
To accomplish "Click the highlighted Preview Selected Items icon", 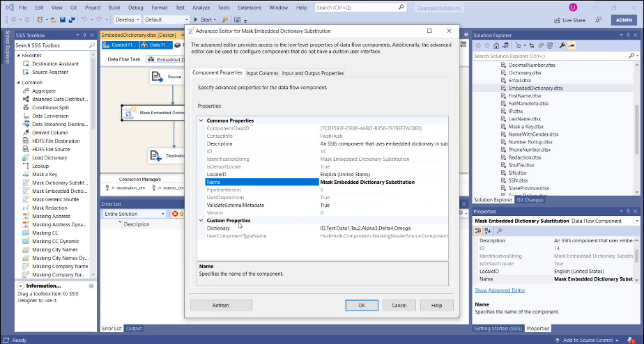I will click(572, 45).
